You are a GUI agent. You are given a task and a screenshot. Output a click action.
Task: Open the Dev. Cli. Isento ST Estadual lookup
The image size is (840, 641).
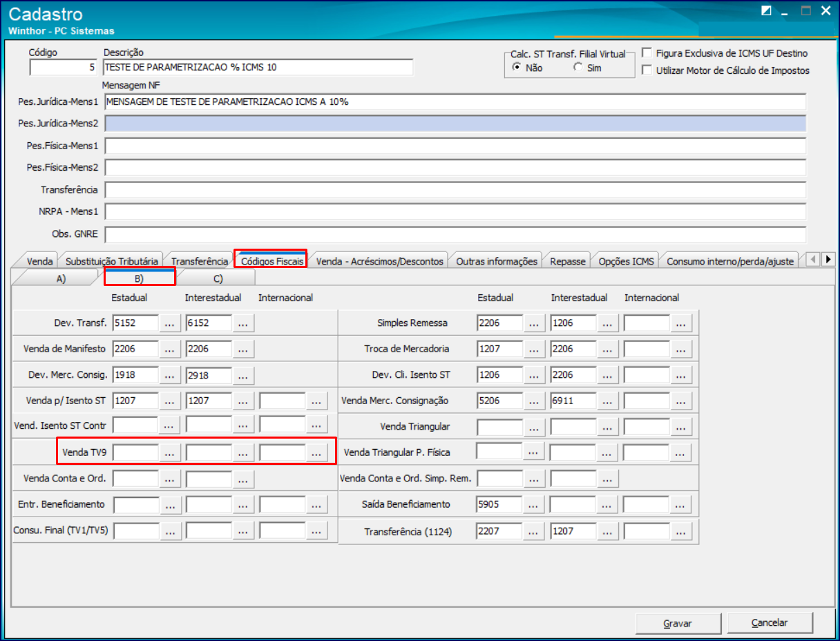(x=534, y=375)
